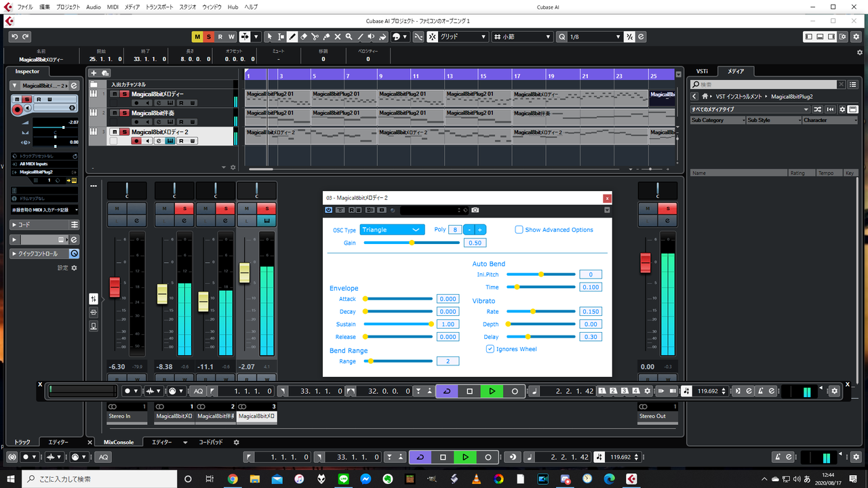Select the Line tool
This screenshot has height=488, width=868.
click(x=361, y=37)
